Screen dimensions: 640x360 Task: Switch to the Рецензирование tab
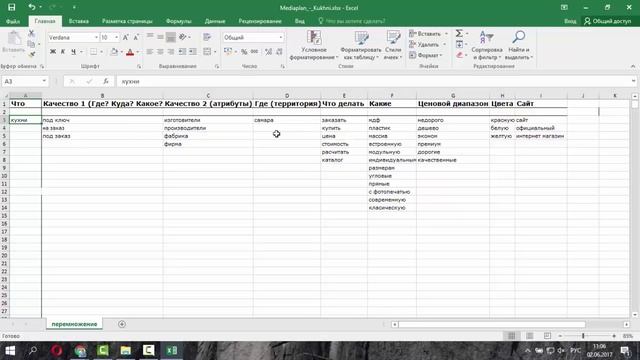click(x=260, y=21)
